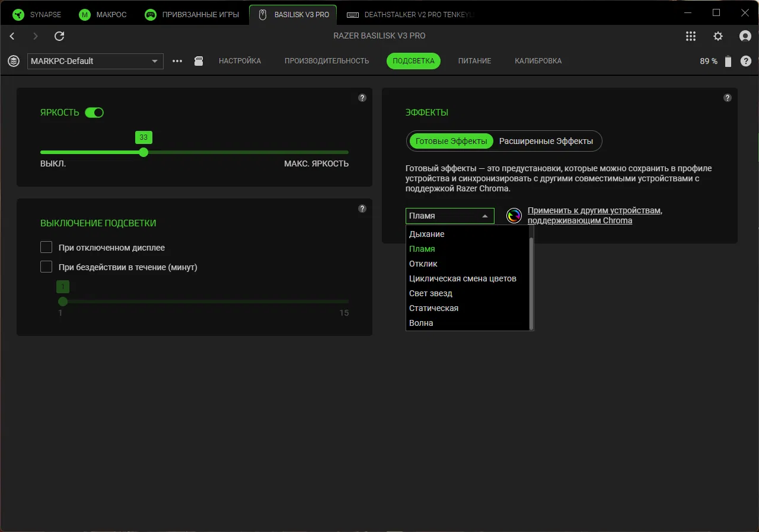
Task: Choose Циклическая смена цветов effect
Action: (x=467, y=278)
